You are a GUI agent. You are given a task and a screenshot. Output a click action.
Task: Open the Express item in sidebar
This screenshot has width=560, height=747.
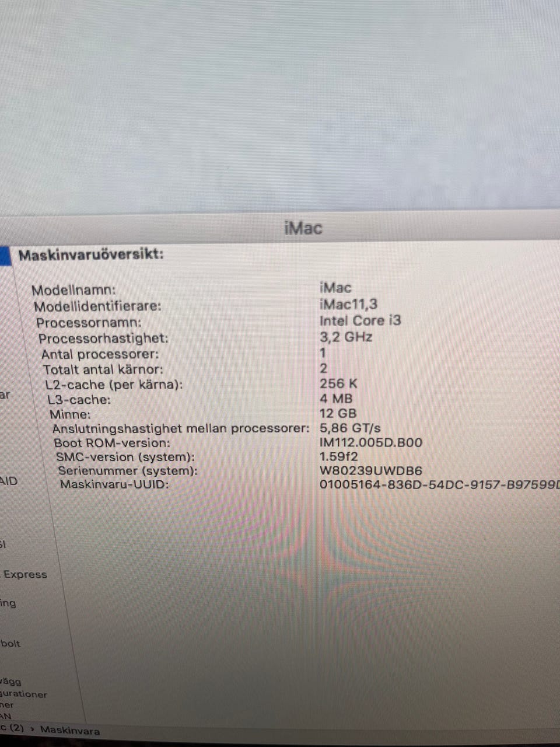tap(25, 574)
